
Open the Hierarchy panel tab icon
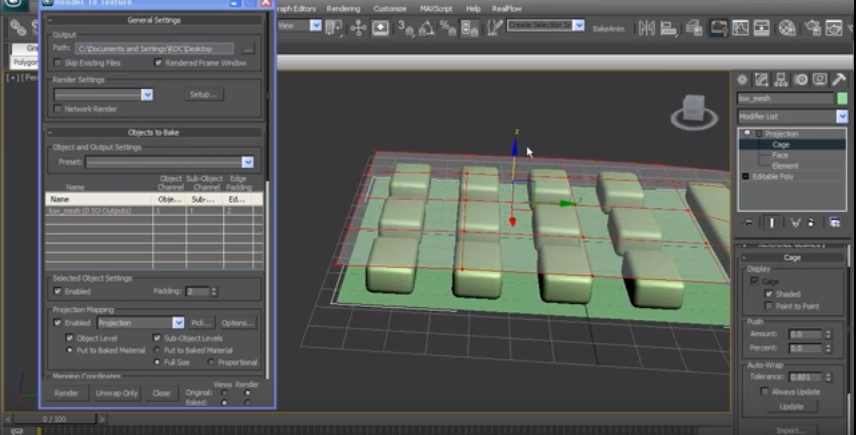(x=781, y=79)
